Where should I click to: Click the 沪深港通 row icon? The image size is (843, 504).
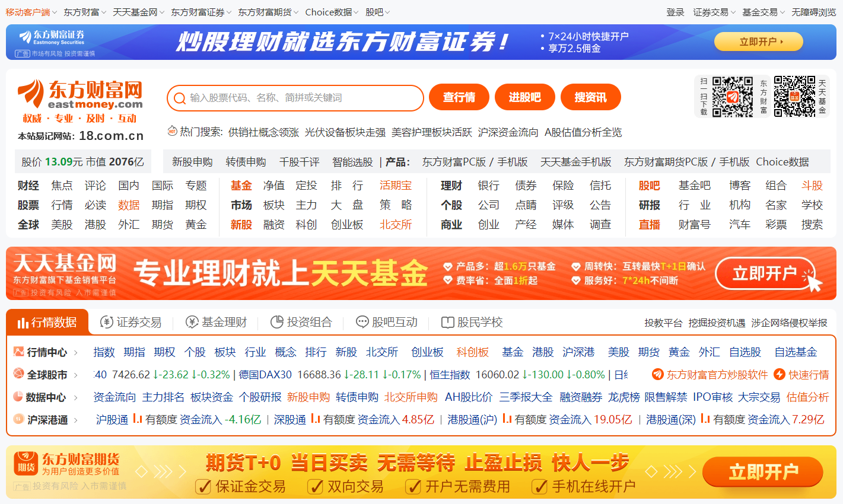tap(18, 419)
